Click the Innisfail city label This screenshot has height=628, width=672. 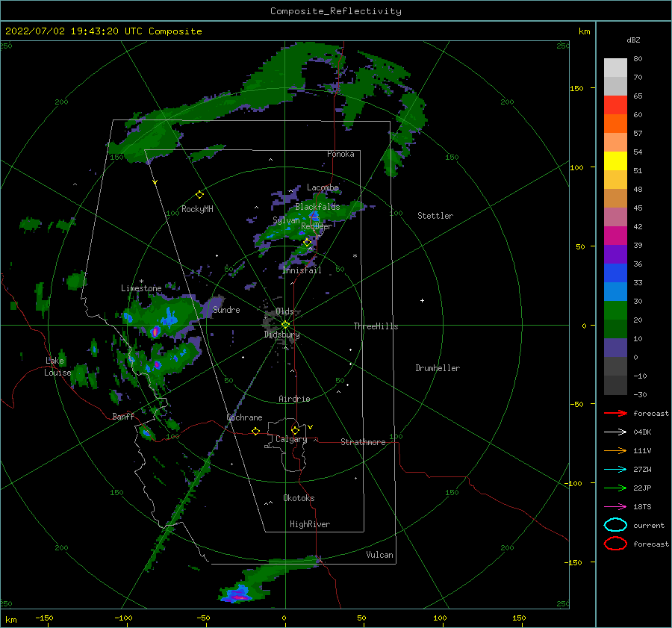point(302,270)
